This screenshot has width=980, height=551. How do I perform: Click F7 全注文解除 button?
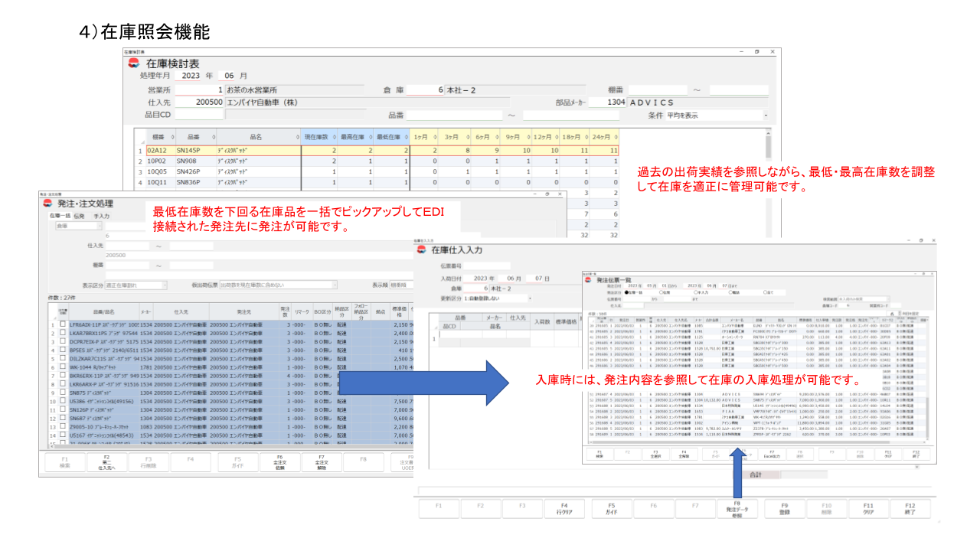click(322, 461)
